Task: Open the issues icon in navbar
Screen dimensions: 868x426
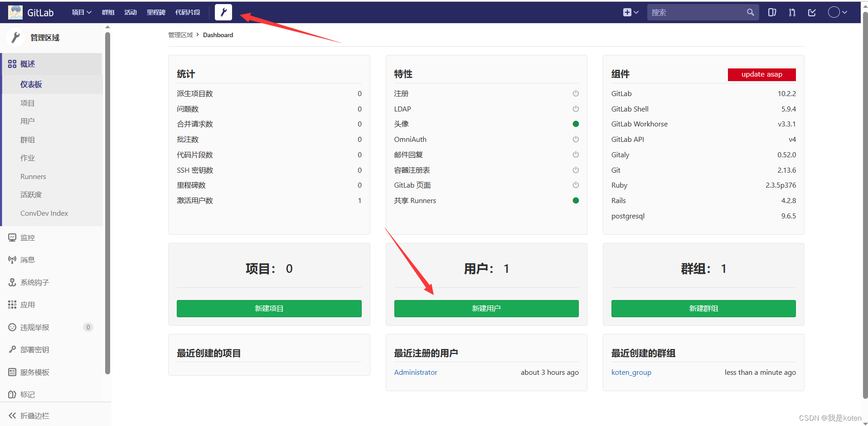Action: click(x=772, y=12)
